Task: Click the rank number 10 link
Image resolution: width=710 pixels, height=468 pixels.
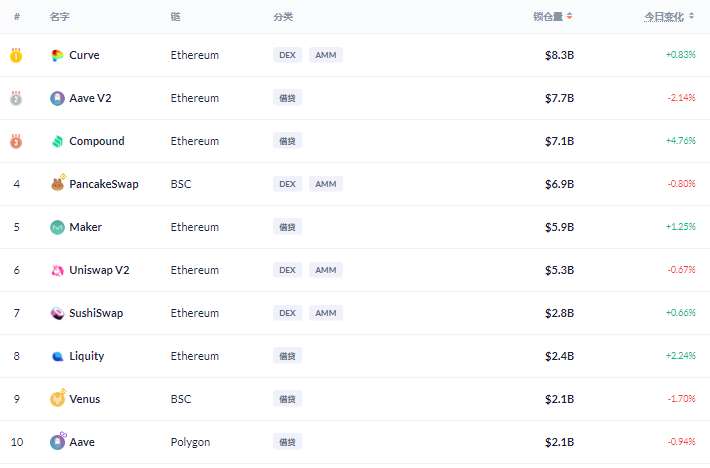Action: pos(16,442)
